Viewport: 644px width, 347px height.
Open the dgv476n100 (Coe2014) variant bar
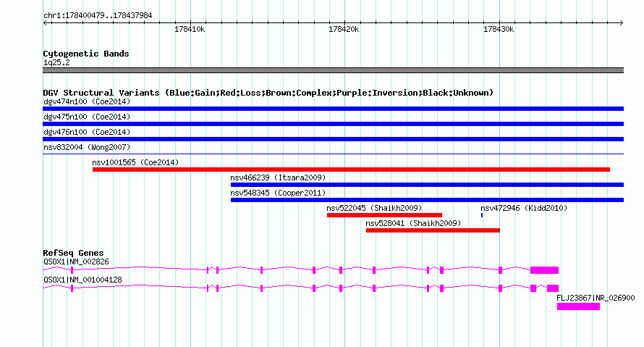[333, 139]
